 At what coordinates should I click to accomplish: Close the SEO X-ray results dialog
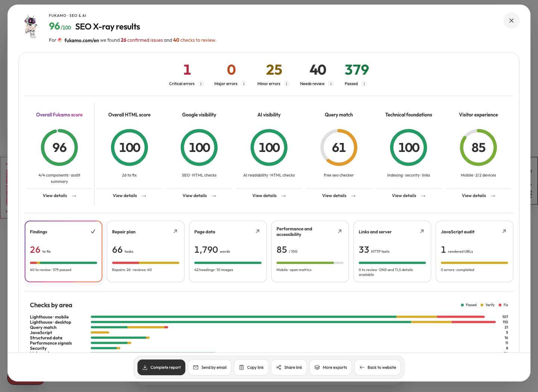(511, 21)
